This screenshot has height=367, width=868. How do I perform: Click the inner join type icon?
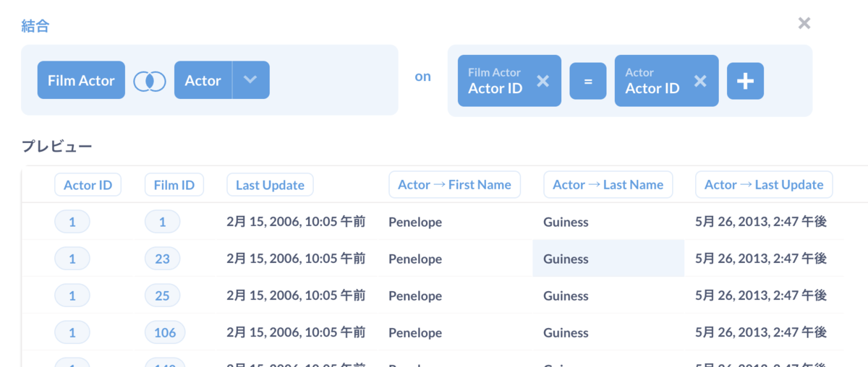click(x=150, y=80)
